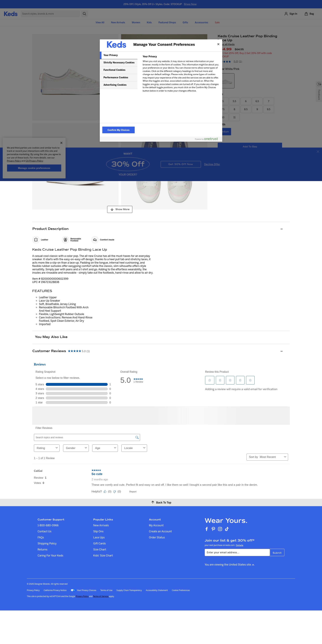Open Keds TikTok page icon

point(227,529)
